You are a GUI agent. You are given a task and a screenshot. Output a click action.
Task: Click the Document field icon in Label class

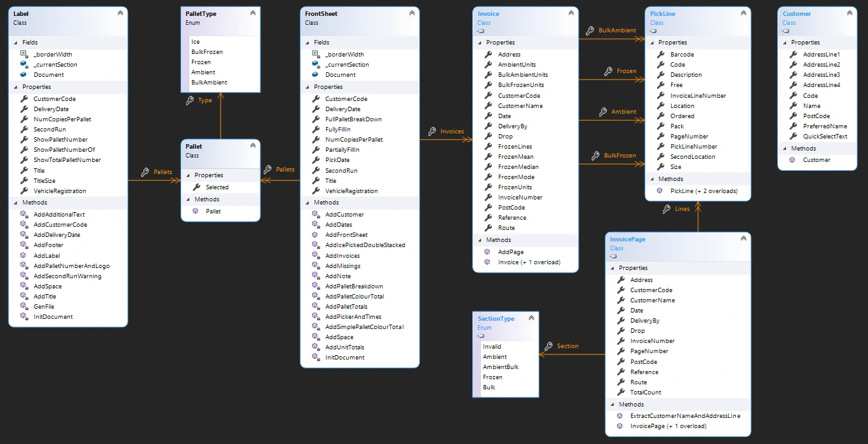[24, 75]
